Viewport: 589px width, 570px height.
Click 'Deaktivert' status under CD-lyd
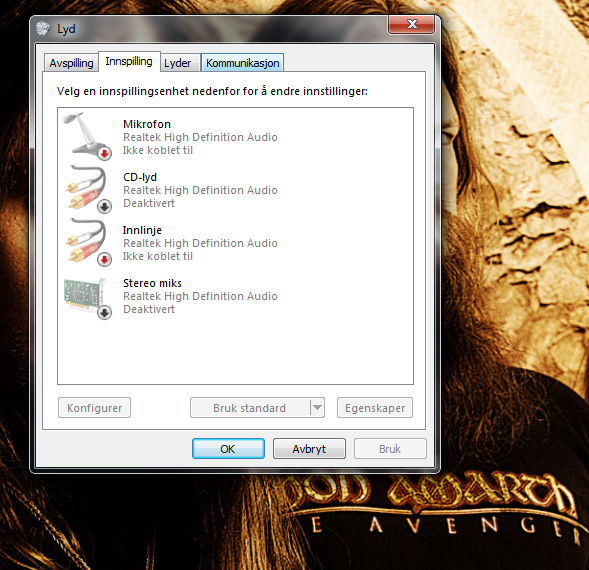[149, 203]
